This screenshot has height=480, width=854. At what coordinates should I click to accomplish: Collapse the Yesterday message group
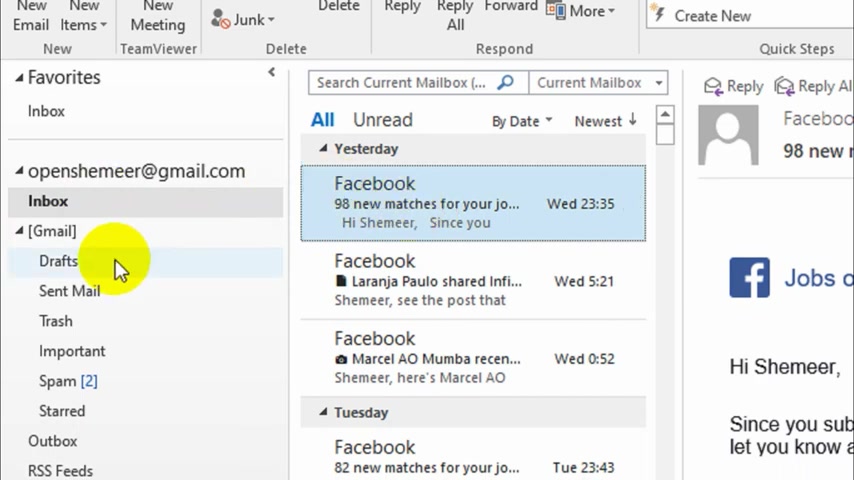tap(323, 148)
